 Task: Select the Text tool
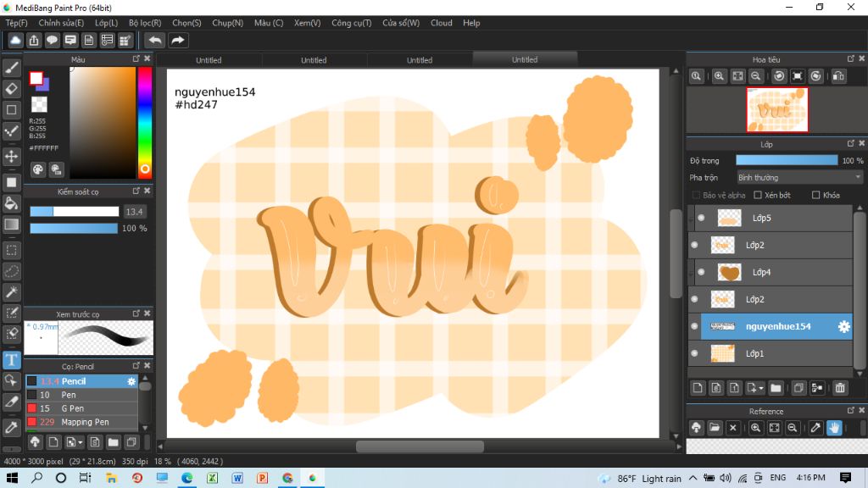coord(12,360)
